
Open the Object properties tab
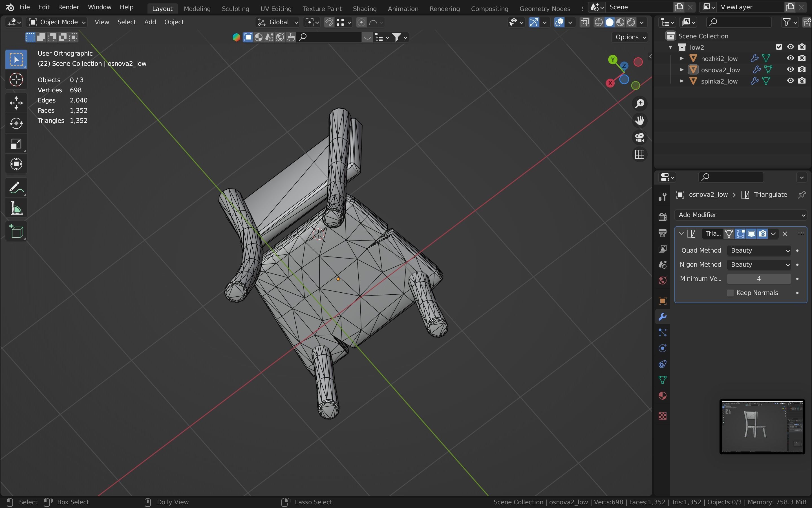point(662,301)
